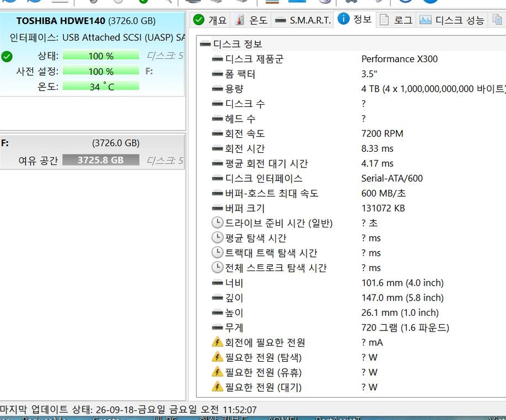
Task: Select the 폼 팩터 row
Action: point(240,74)
